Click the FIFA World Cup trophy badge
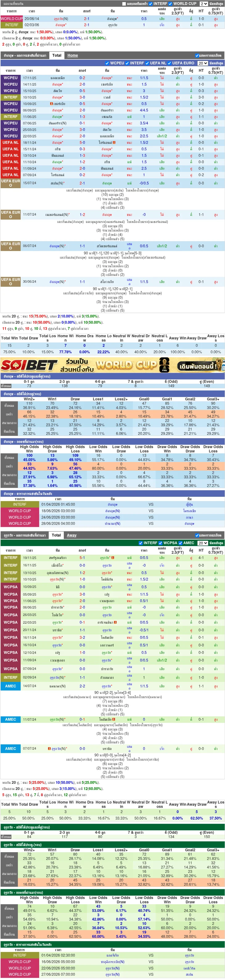 (164, 365)
